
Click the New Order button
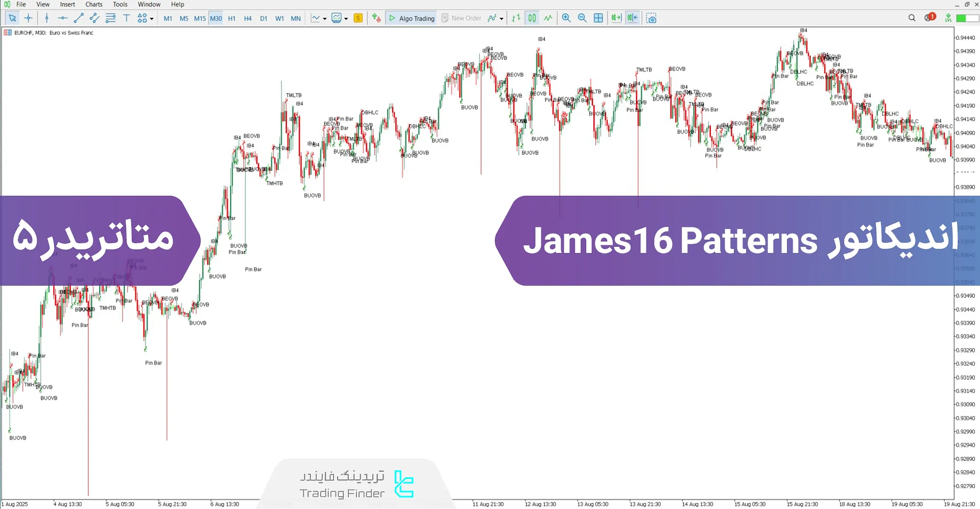[x=462, y=18]
